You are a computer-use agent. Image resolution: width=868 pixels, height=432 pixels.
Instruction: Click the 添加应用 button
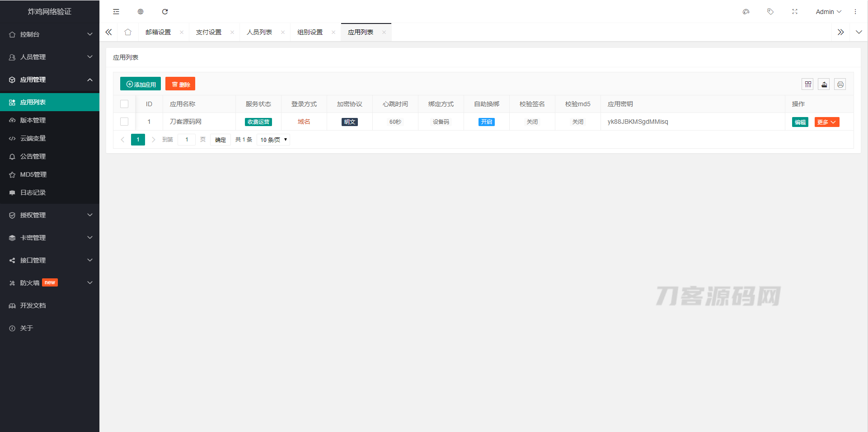pyautogui.click(x=141, y=84)
